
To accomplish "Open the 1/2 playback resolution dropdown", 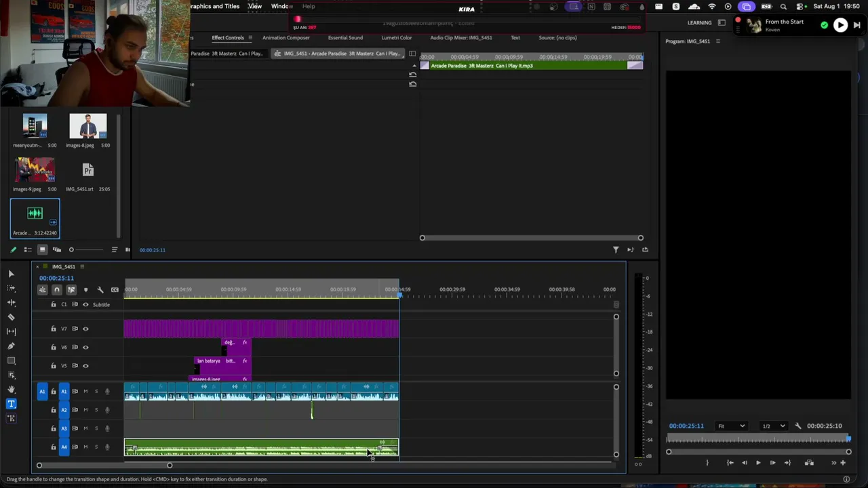I will [x=773, y=426].
